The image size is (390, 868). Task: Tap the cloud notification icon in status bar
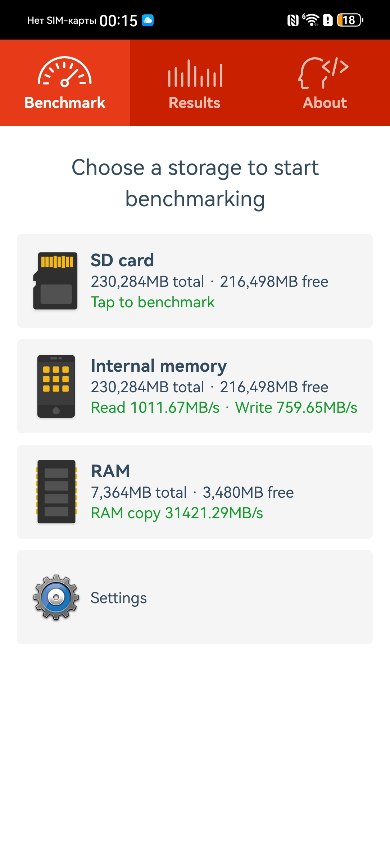click(x=148, y=20)
